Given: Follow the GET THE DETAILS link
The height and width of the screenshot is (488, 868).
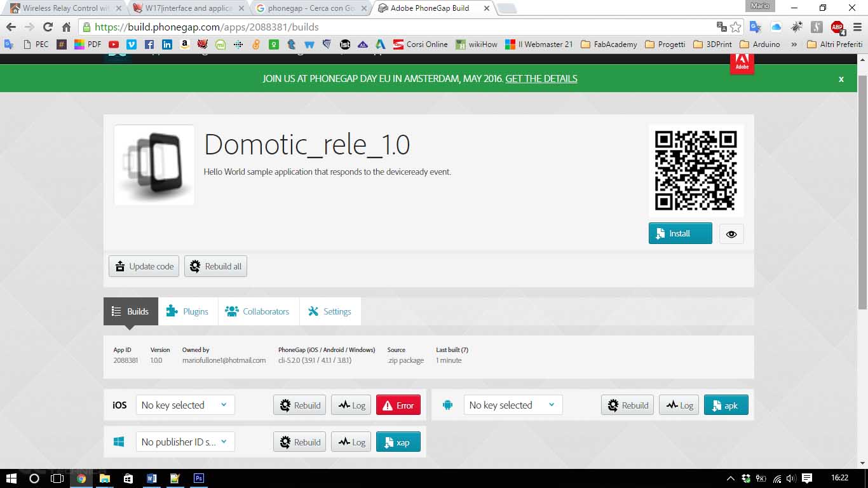Looking at the screenshot, I should coord(541,79).
